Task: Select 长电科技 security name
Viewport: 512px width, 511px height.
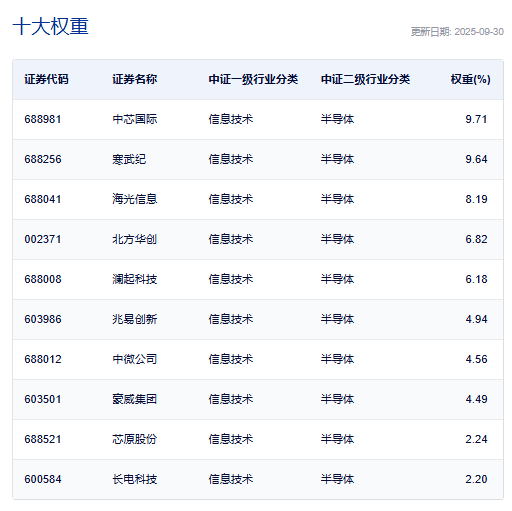Action: click(134, 479)
